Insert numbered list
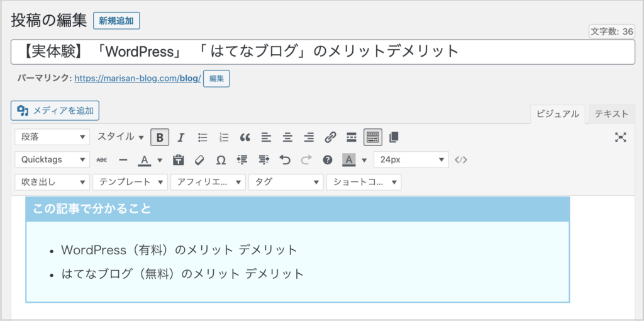Screen dimensions: 644x321 coord(224,137)
